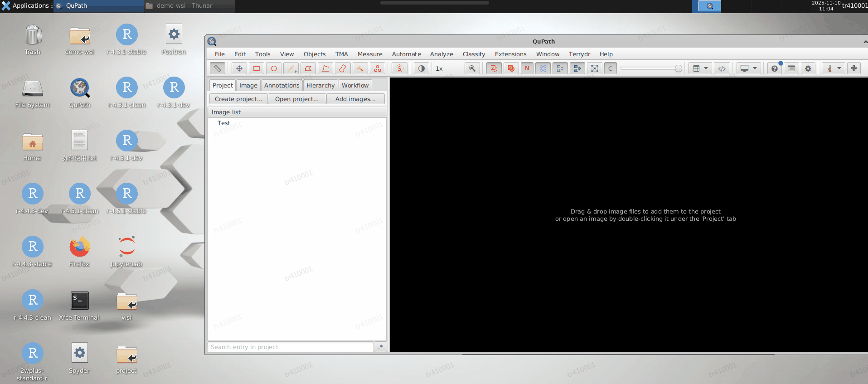Toggle the regex search button

tap(381, 347)
